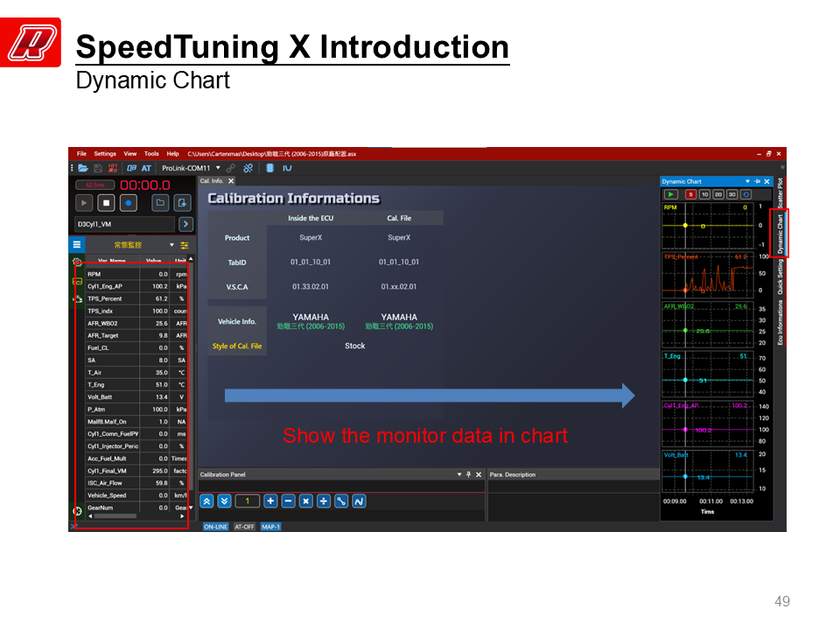The width and height of the screenshot is (840, 630).
Task: Open the blue hamburger monitor menu
Action: point(77,245)
